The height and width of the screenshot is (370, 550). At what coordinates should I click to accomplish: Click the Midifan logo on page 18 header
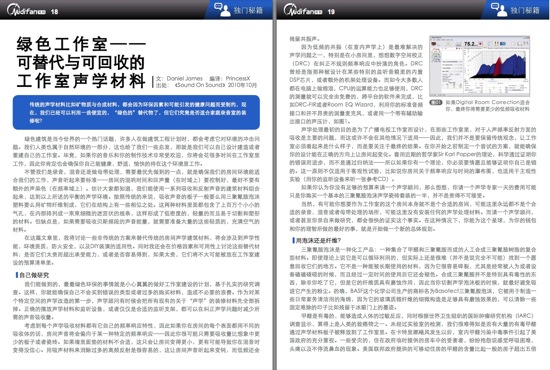(x=26, y=11)
